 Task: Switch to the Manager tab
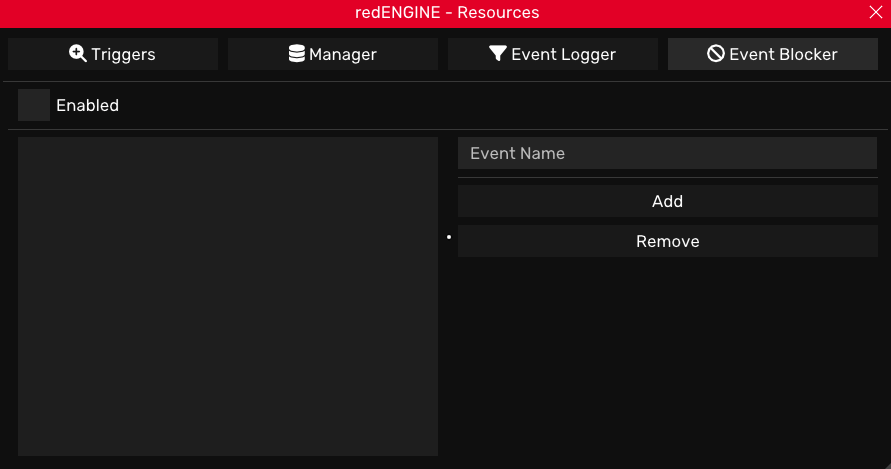[x=332, y=54]
